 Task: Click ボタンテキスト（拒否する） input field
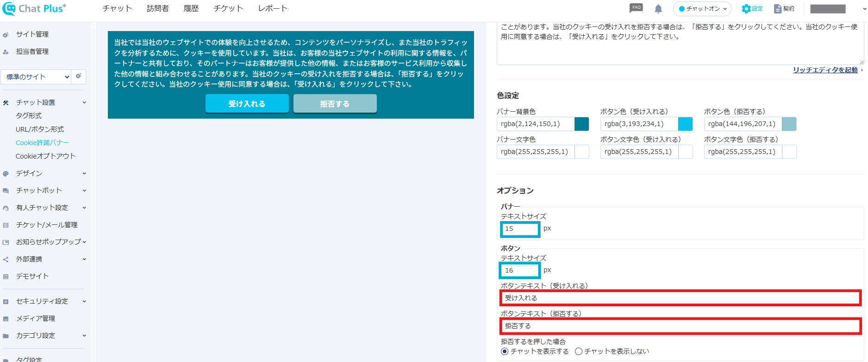coord(681,326)
